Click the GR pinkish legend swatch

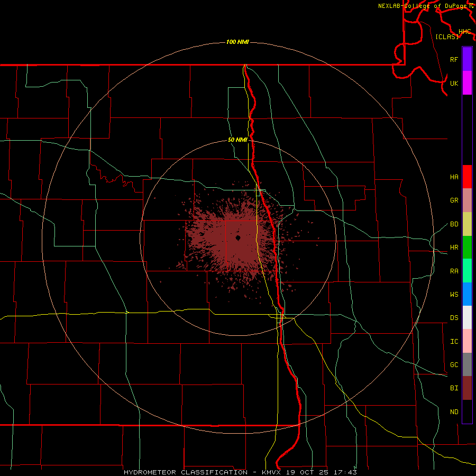click(467, 200)
